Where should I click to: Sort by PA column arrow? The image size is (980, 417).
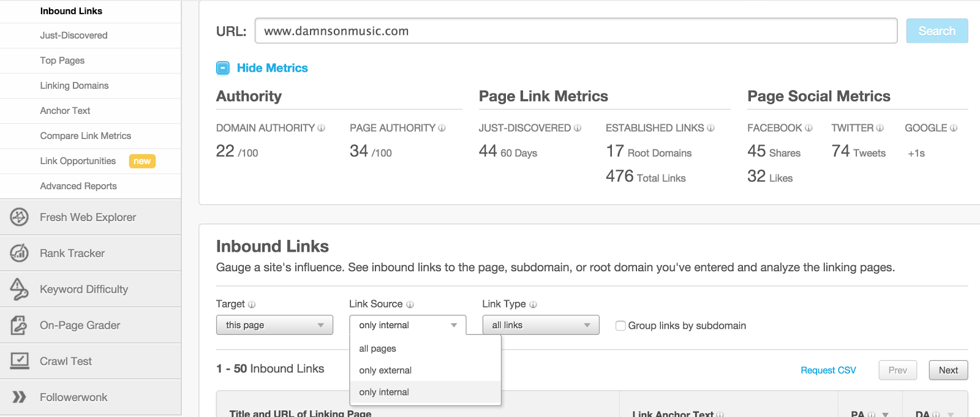click(x=885, y=415)
